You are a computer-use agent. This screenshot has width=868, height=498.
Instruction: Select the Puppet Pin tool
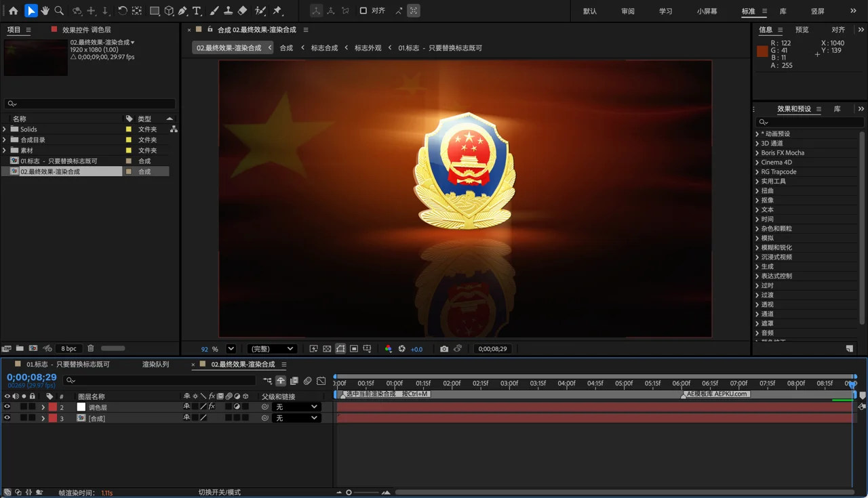click(x=277, y=11)
